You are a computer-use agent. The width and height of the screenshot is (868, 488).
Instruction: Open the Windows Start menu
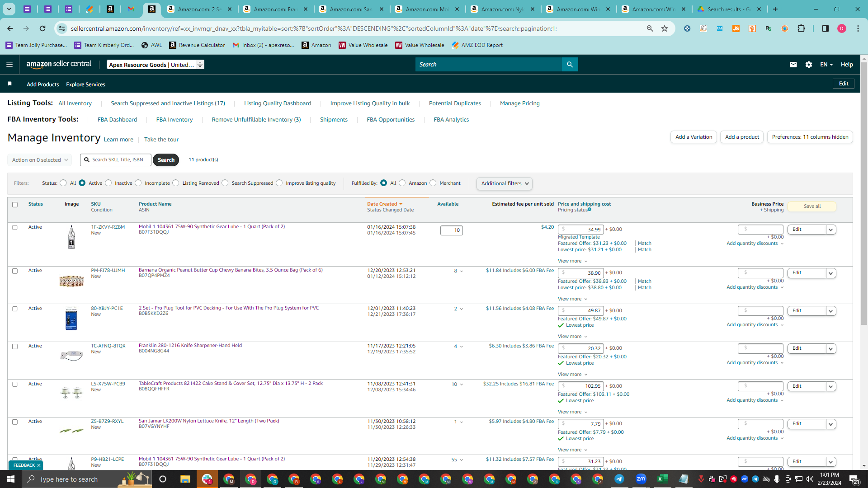(11, 479)
